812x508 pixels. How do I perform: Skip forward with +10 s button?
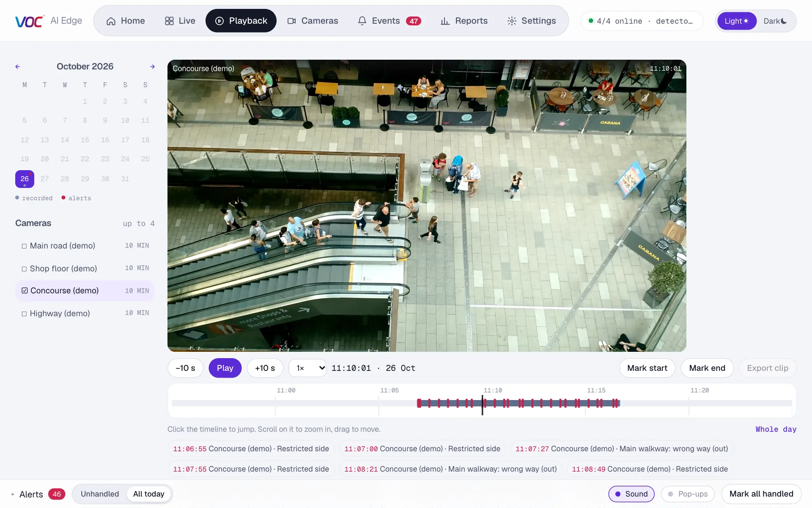point(265,368)
